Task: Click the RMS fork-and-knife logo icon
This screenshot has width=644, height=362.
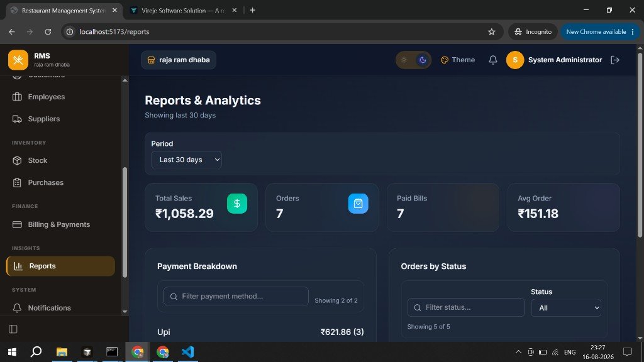Action: [x=18, y=60]
